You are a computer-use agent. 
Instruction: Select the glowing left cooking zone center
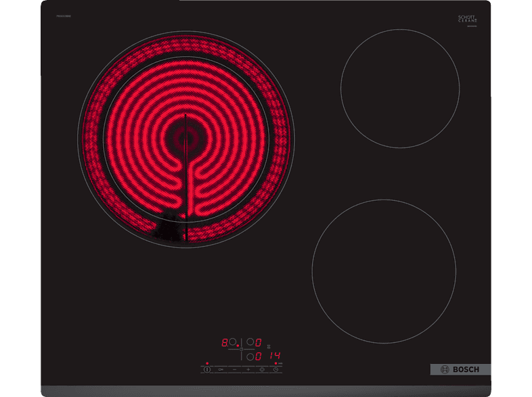[x=186, y=137]
